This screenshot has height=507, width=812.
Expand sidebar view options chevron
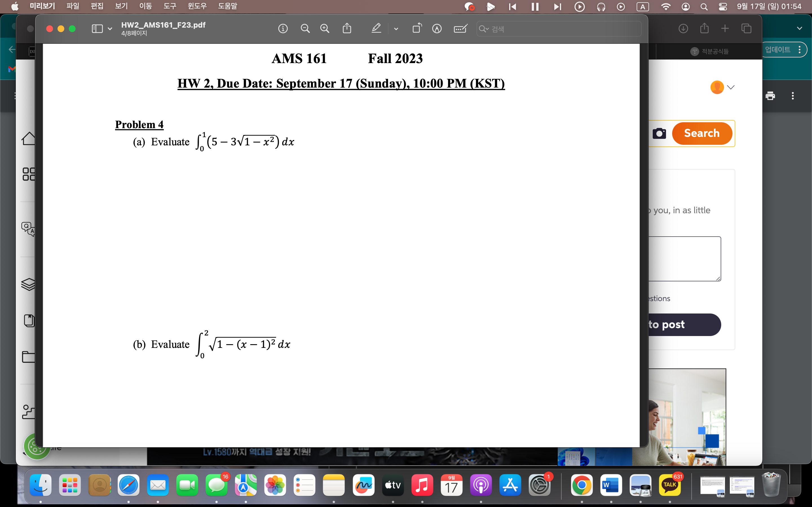[110, 29]
